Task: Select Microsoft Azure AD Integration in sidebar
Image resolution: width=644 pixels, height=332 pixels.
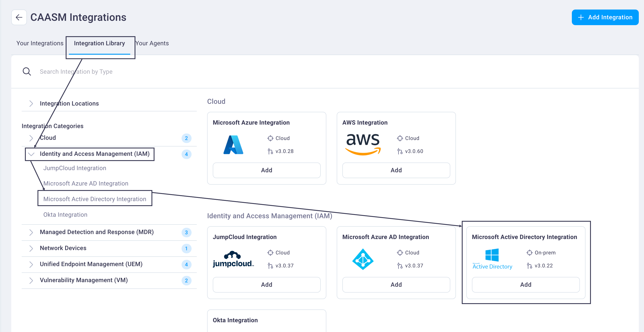Action: click(x=86, y=184)
